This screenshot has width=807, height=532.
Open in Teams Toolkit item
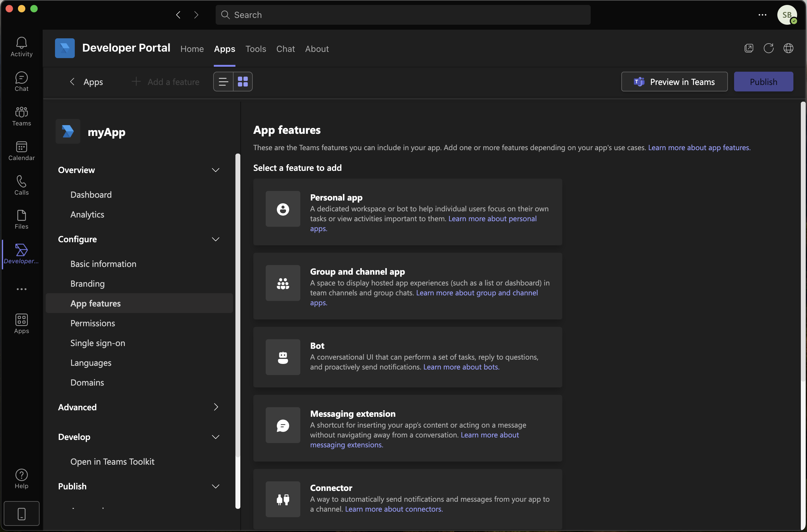[x=112, y=462]
